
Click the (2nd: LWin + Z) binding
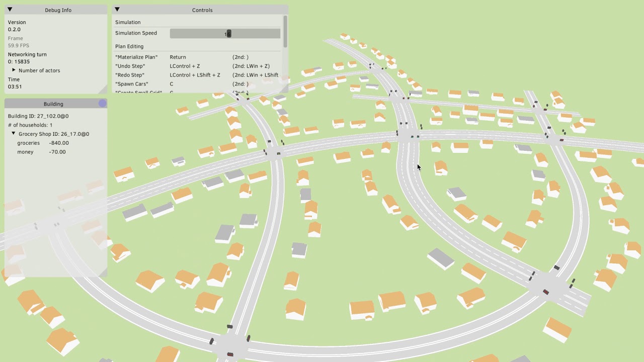pos(251,66)
